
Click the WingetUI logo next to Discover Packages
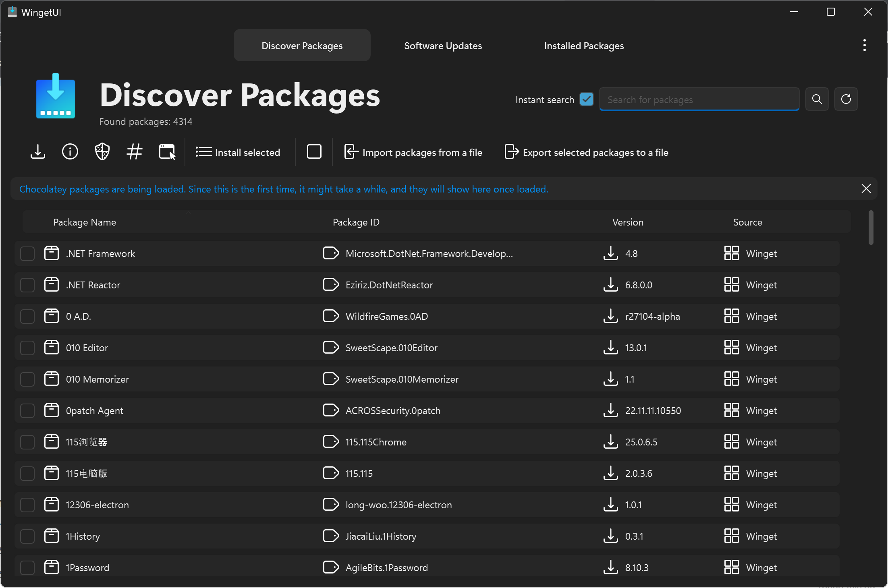coord(56,96)
